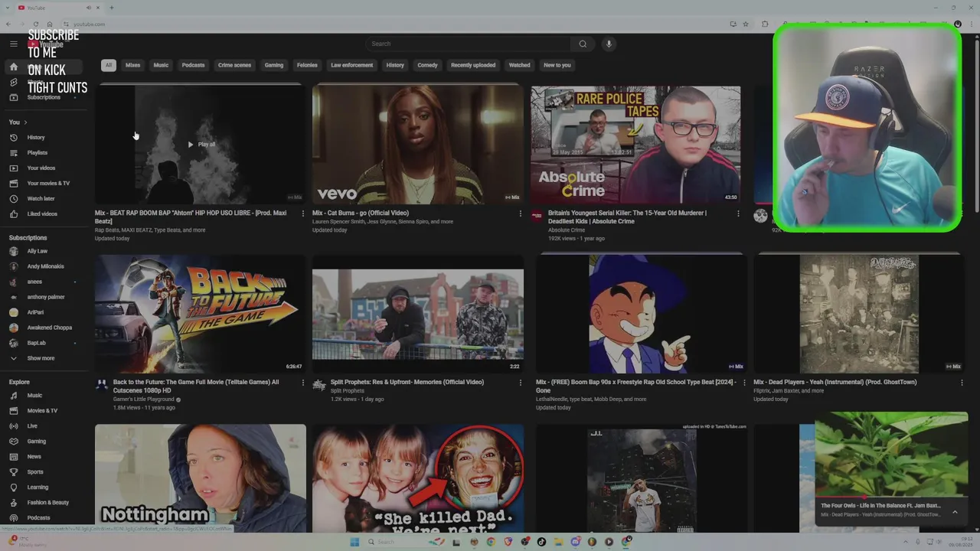Open options for Back to the Future video
This screenshot has width=980, height=551.
click(303, 383)
